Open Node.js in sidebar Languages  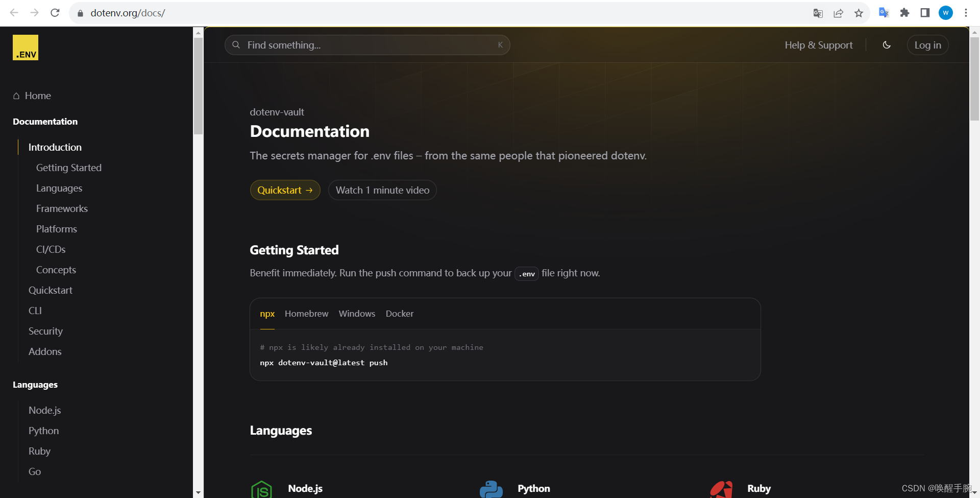(45, 410)
